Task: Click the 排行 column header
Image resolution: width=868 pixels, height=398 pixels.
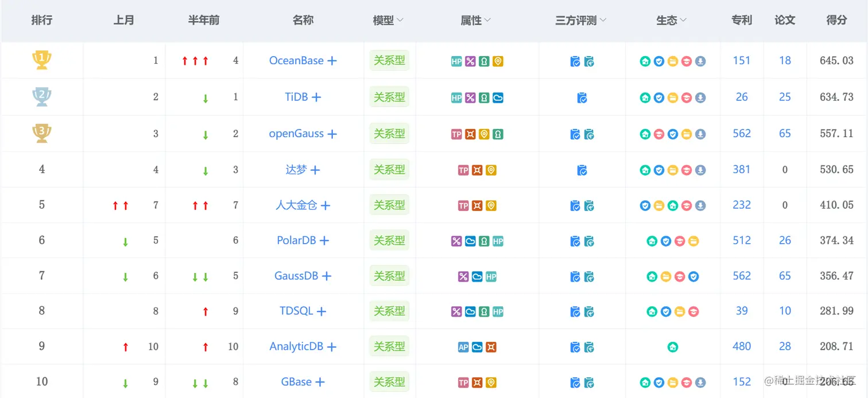Action: pyautogui.click(x=42, y=20)
